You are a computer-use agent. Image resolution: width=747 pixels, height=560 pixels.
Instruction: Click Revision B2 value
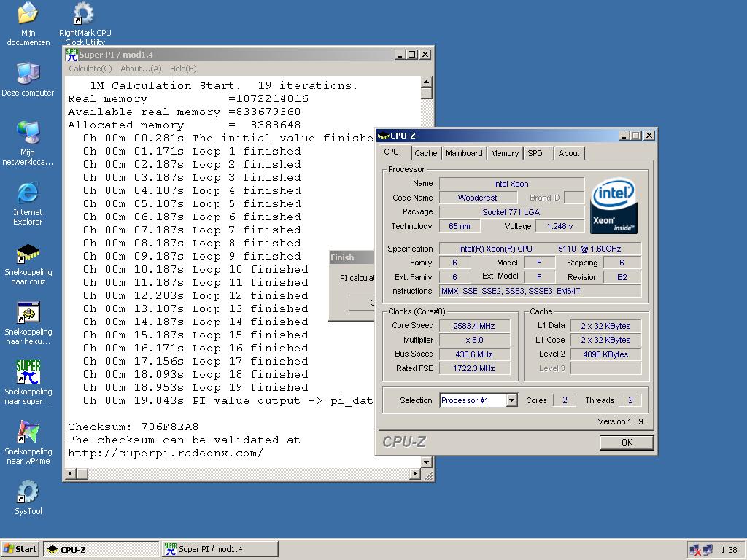[622, 277]
